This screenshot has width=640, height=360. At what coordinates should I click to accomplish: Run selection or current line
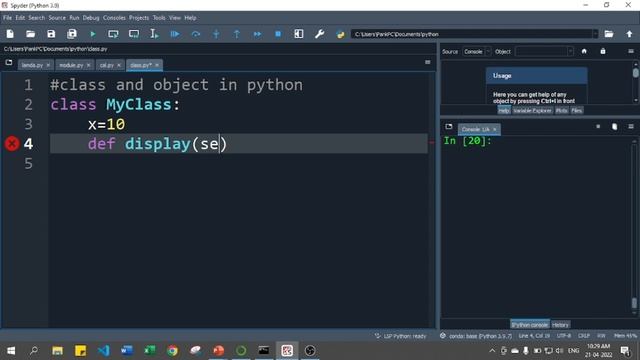pos(154,34)
